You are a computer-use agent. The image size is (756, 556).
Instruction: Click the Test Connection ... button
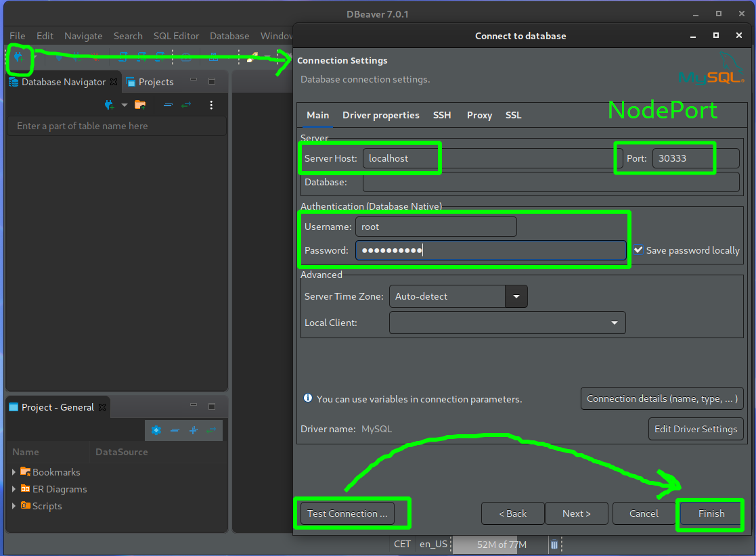[347, 513]
